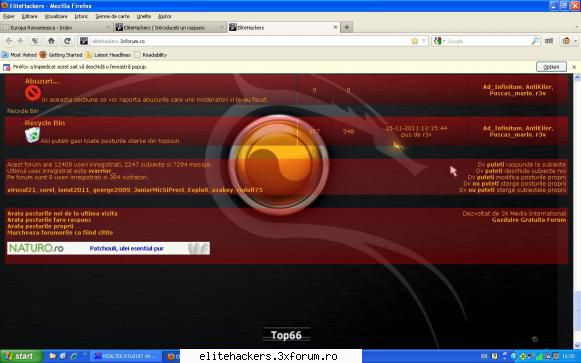Click the recycle bin icon in forum row

pyautogui.click(x=33, y=135)
